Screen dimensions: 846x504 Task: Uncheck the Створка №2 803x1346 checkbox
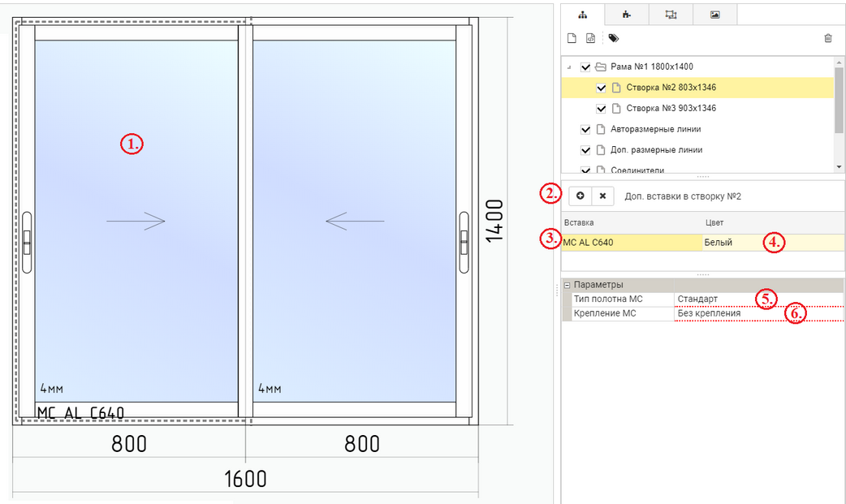point(601,88)
